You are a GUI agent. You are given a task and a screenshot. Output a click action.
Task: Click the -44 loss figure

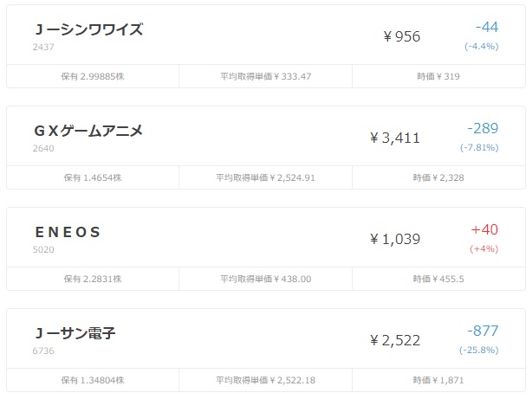(x=487, y=27)
